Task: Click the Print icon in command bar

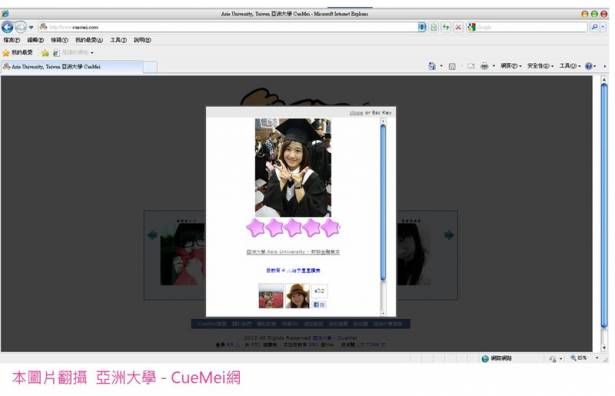Action: click(x=484, y=66)
